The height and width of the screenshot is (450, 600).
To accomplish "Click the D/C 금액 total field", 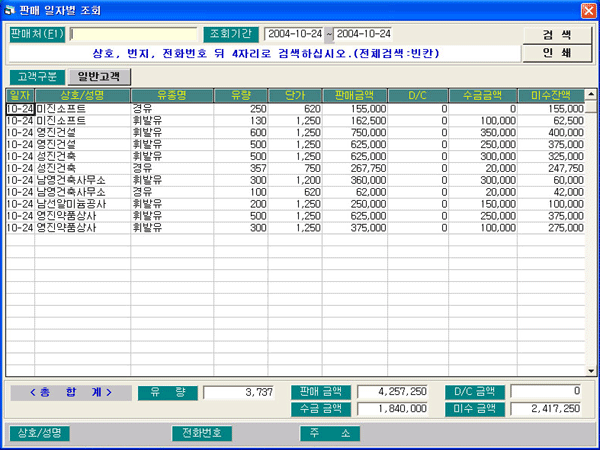I will pyautogui.click(x=546, y=391).
